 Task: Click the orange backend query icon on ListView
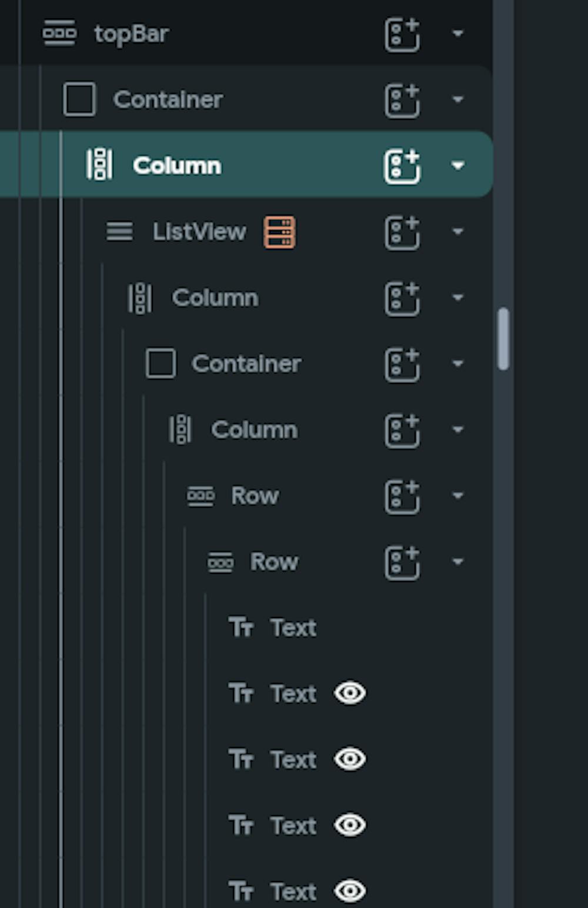[x=279, y=232]
